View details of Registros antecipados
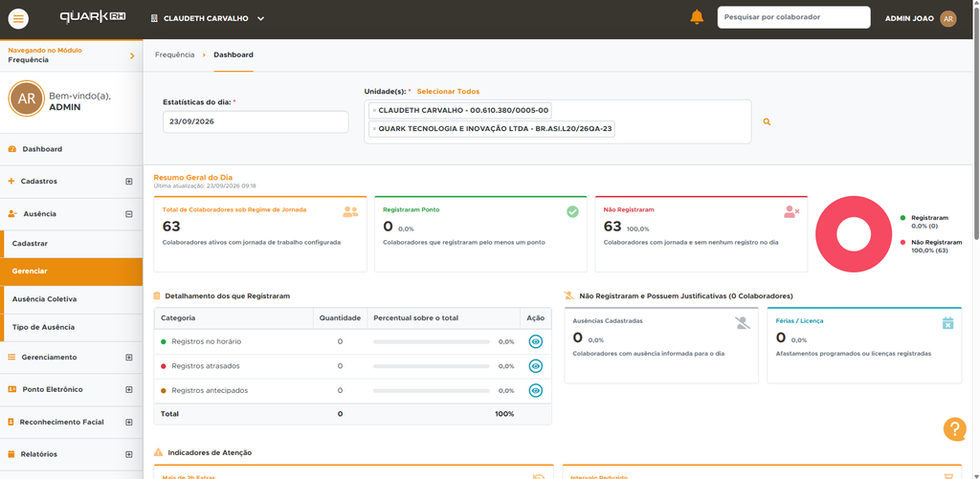 (536, 390)
